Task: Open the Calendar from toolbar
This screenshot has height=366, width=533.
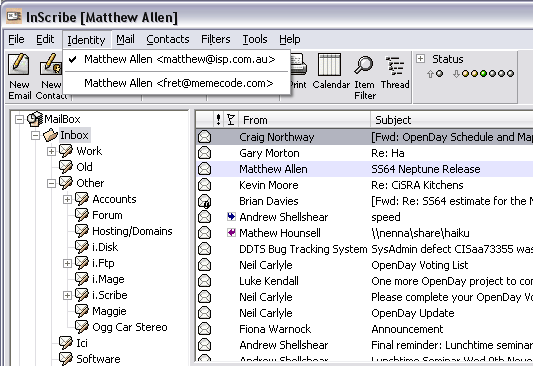Action: tap(330, 71)
